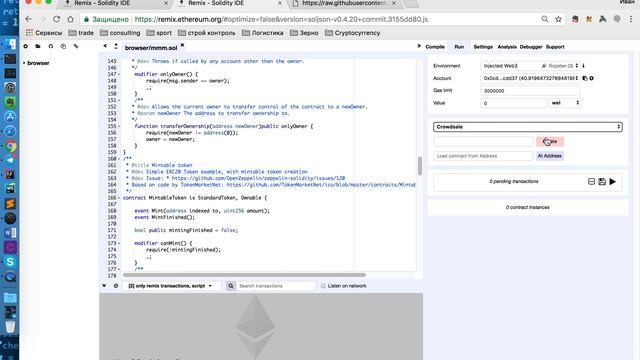This screenshot has width=640, height=360.
Task: Open the Environment dropdown showing Injected Web3
Action: [x=530, y=66]
